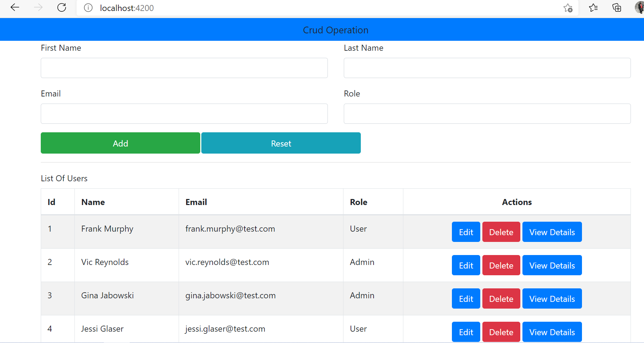Click the First Name input field

[x=184, y=68]
